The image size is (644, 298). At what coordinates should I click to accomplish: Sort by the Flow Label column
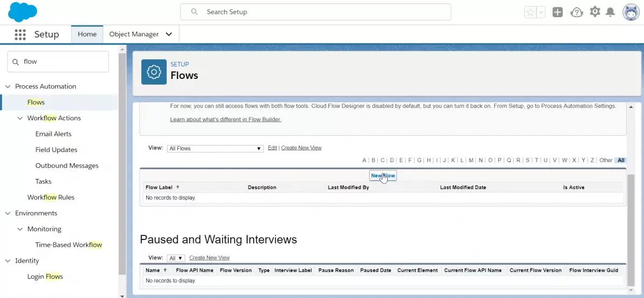(x=160, y=187)
